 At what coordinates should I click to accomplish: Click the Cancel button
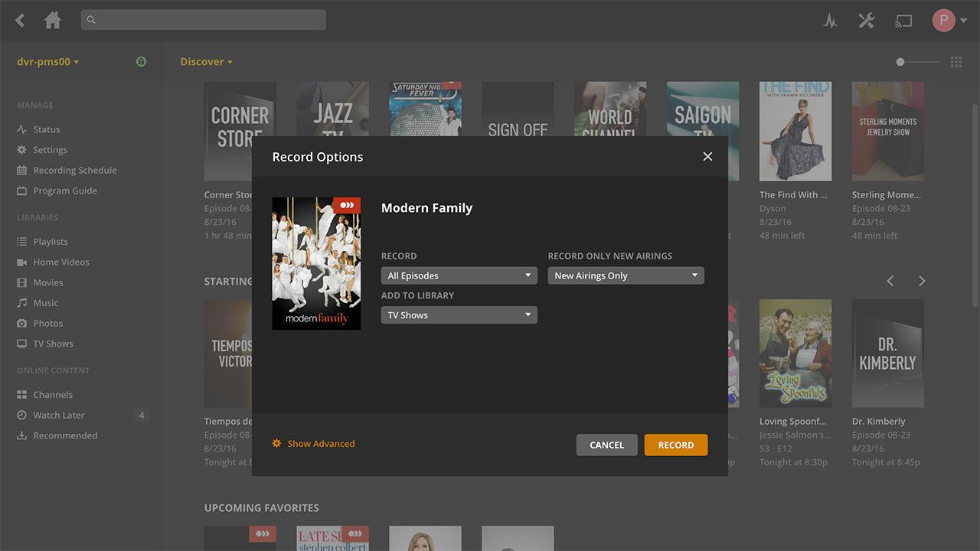click(x=606, y=445)
